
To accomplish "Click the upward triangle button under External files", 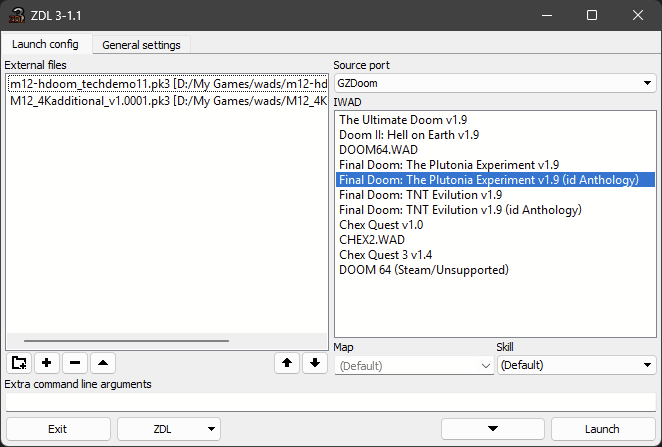I will click(x=103, y=363).
